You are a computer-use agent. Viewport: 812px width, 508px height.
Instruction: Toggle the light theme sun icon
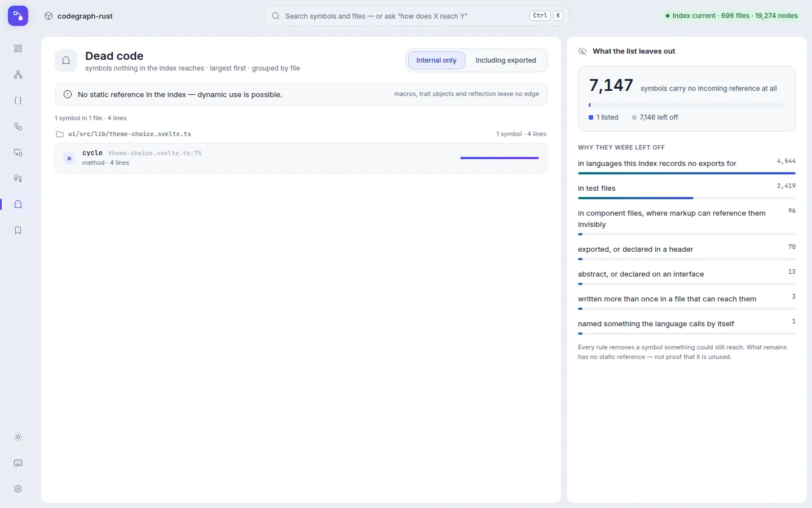point(18,437)
